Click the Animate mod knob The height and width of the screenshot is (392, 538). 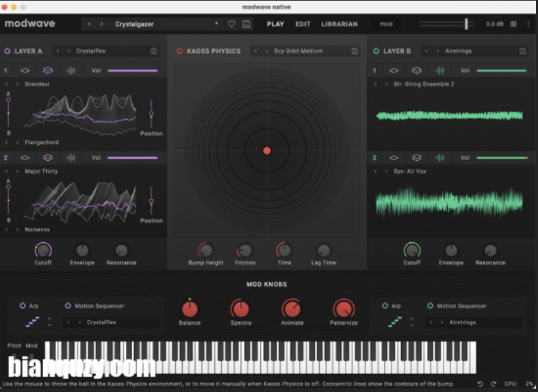(x=292, y=309)
